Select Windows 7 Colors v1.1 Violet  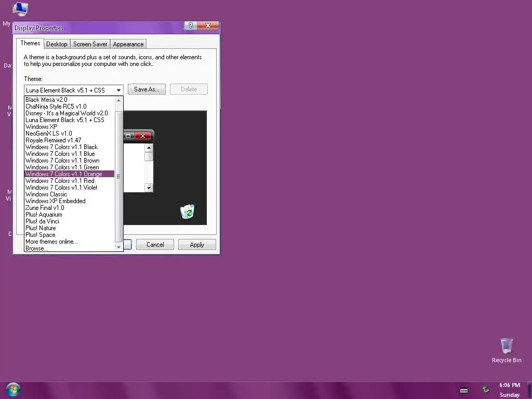click(x=70, y=187)
